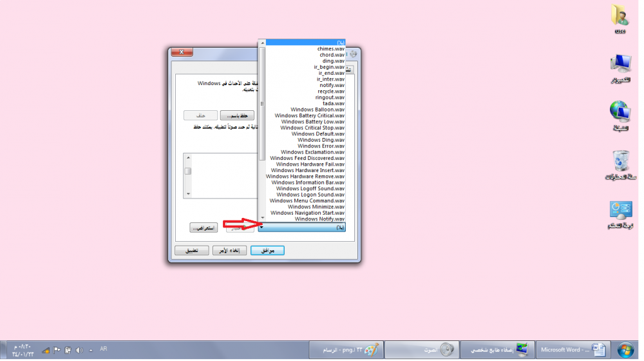Open the Computer desktop icon
The height and width of the screenshot is (361, 644).
click(x=620, y=66)
